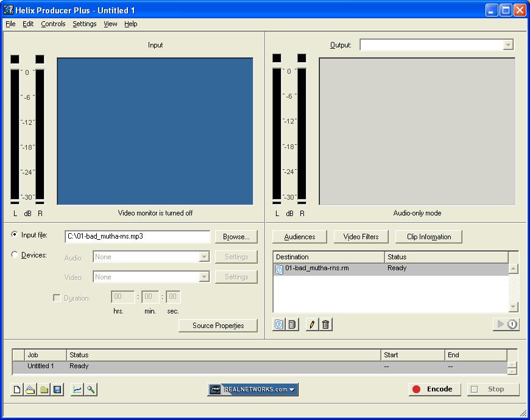This screenshot has width=530, height=420.
Task: Open the RealNetworks.com dropdown button
Action: (x=253, y=390)
